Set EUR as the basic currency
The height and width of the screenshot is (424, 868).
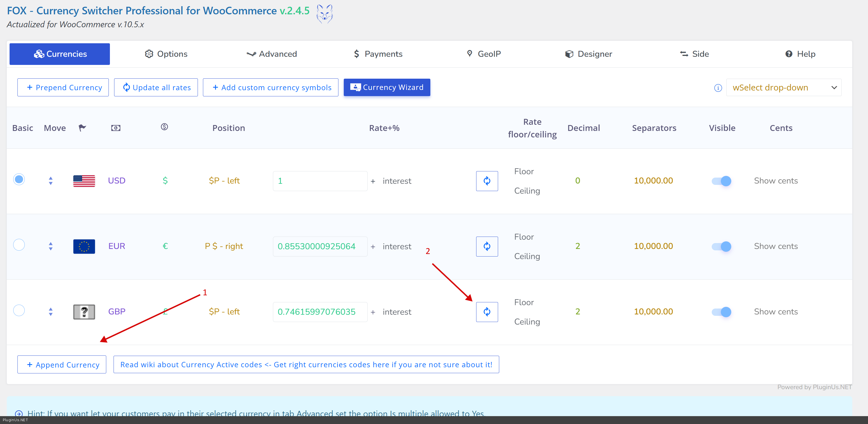[x=19, y=245]
